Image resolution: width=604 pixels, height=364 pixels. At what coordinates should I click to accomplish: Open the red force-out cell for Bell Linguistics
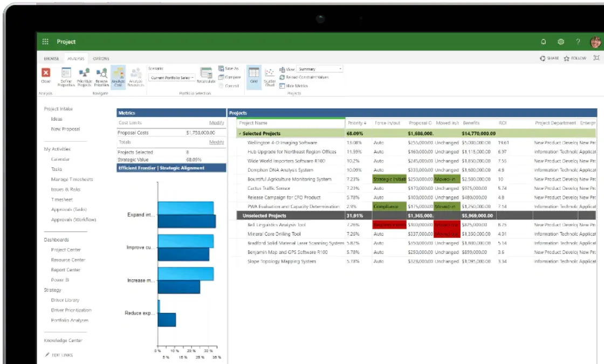coord(389,224)
